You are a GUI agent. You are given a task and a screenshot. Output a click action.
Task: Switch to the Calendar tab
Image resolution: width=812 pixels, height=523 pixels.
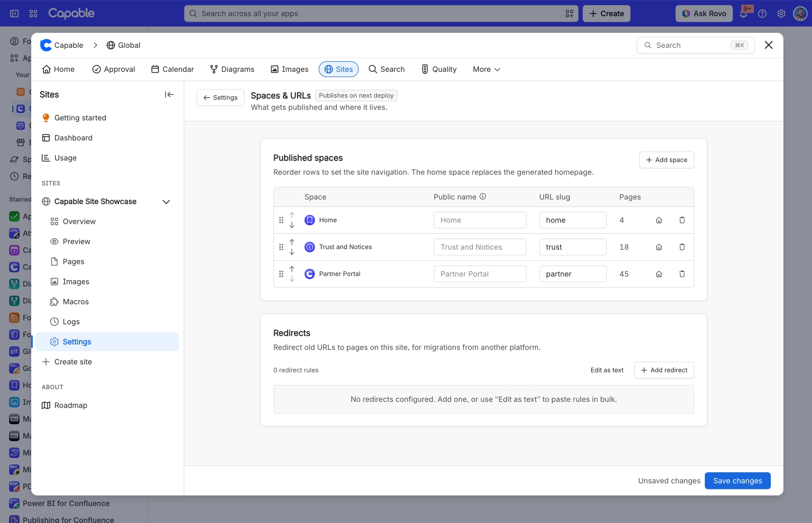[173, 69]
